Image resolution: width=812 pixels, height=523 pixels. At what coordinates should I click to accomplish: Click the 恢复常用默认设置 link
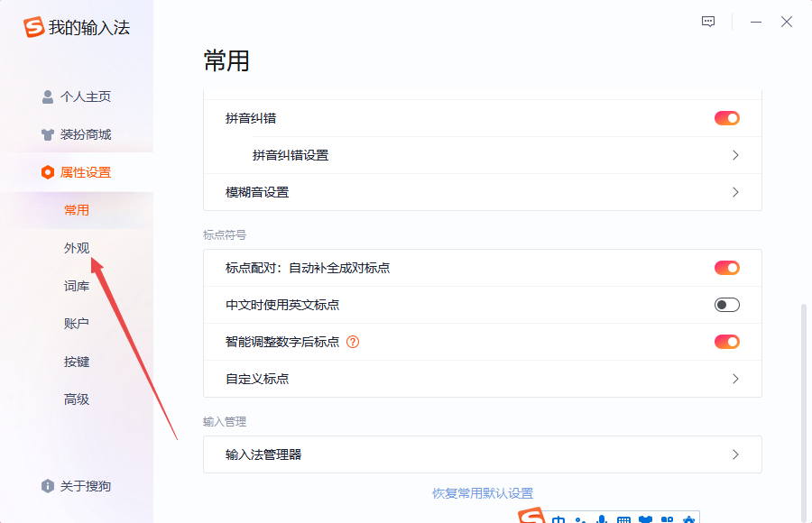[x=483, y=493]
